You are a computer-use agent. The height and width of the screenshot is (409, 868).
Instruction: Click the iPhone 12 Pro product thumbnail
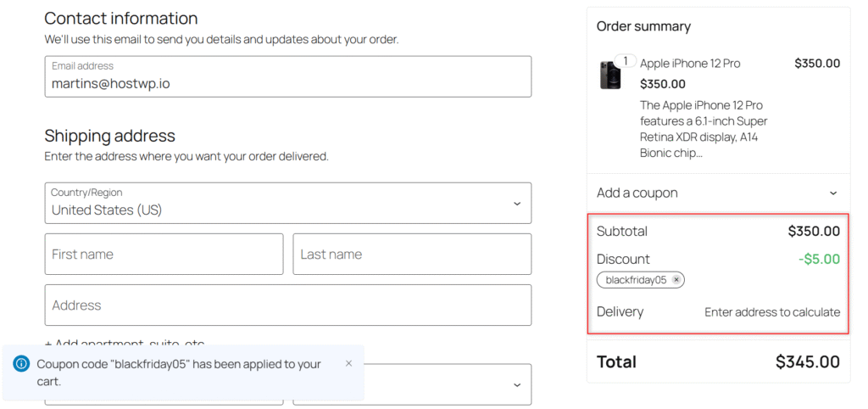coord(610,76)
